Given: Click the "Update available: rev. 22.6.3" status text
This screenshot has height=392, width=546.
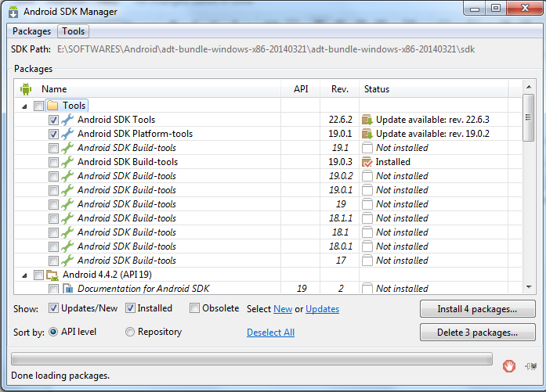Looking at the screenshot, I should tap(432, 120).
